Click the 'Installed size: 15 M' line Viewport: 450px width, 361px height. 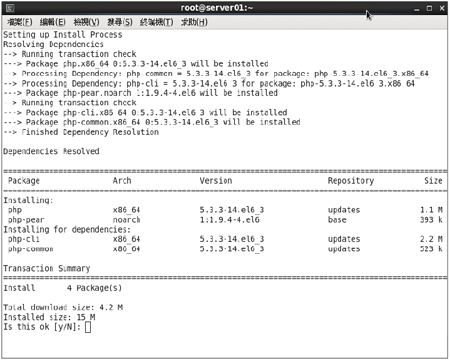click(49, 317)
